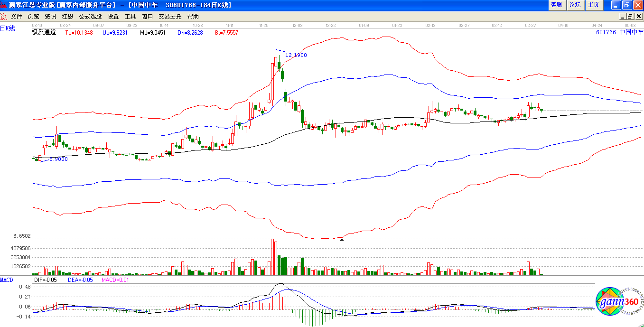The height and width of the screenshot is (327, 644).
Task: Click the 主页 button in title bar
Action: 593,5
